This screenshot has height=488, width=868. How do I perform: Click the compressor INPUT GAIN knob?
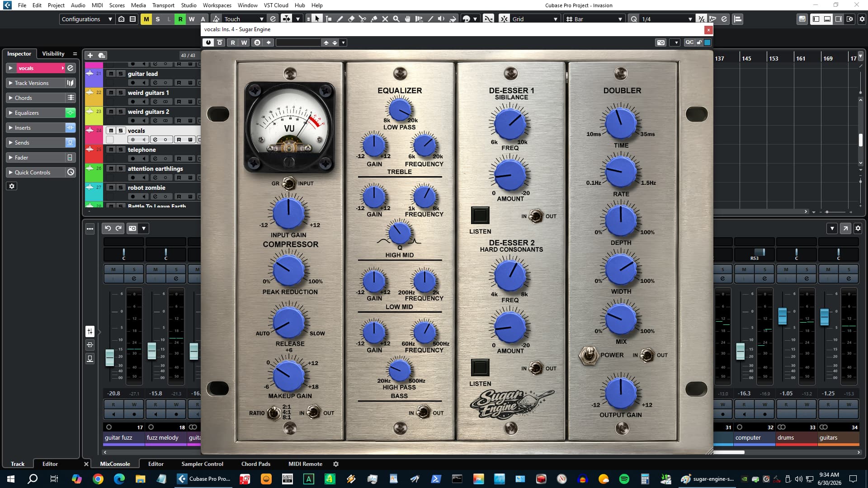[288, 213]
